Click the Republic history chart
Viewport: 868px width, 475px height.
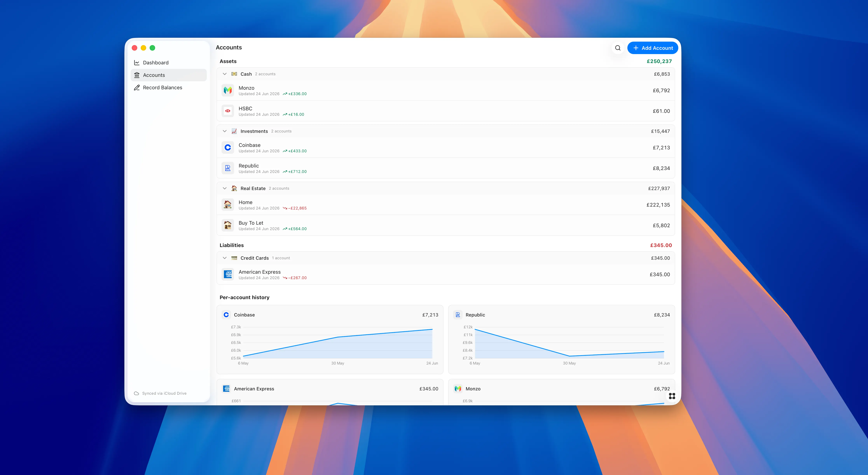(569, 343)
